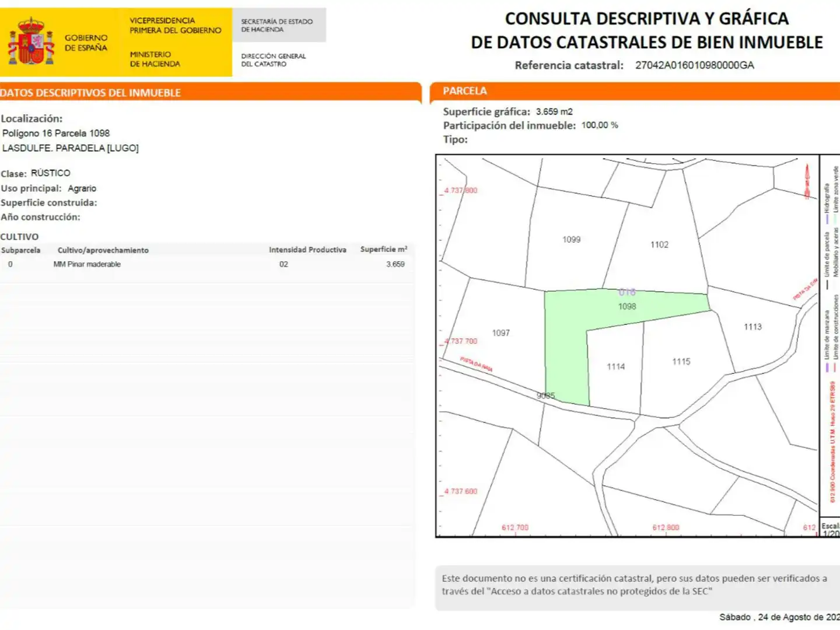Click the 4.737.800 coordinate label
Screen dimensions: 840x630
[460, 191]
